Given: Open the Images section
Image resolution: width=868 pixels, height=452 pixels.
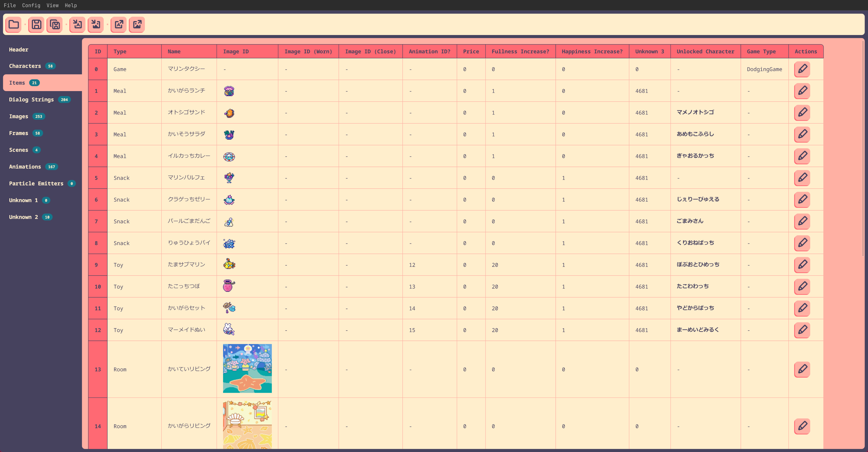Looking at the screenshot, I should pyautogui.click(x=43, y=116).
